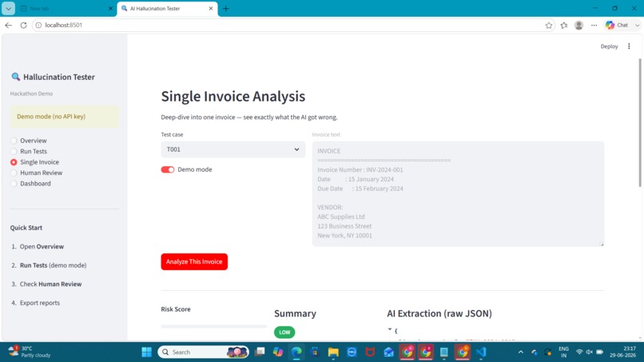Bookmark this page with star icon

click(x=549, y=25)
